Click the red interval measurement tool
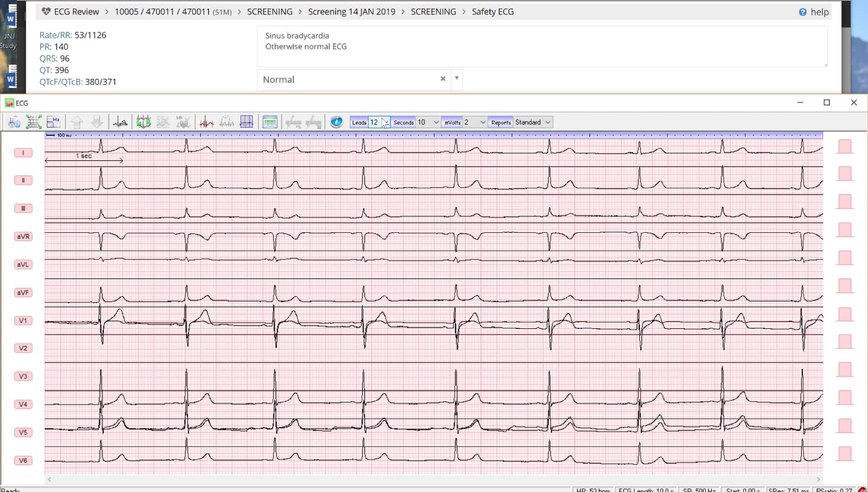The height and width of the screenshot is (492, 868). click(206, 122)
